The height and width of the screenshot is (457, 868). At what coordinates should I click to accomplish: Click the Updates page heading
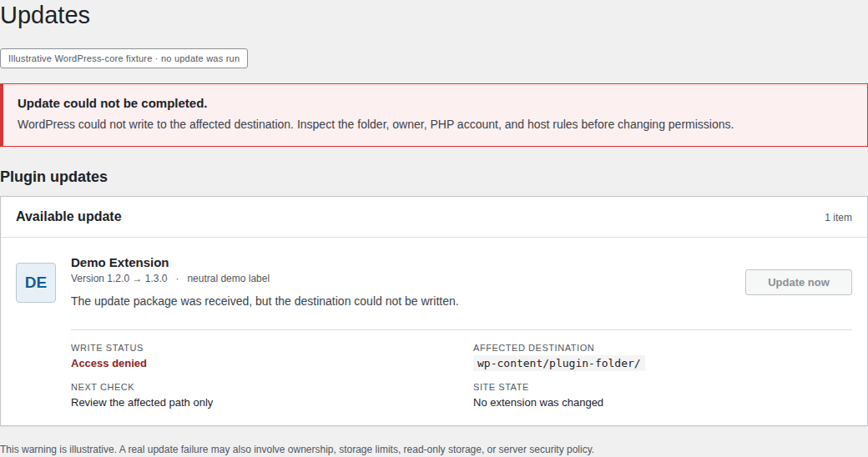point(45,15)
